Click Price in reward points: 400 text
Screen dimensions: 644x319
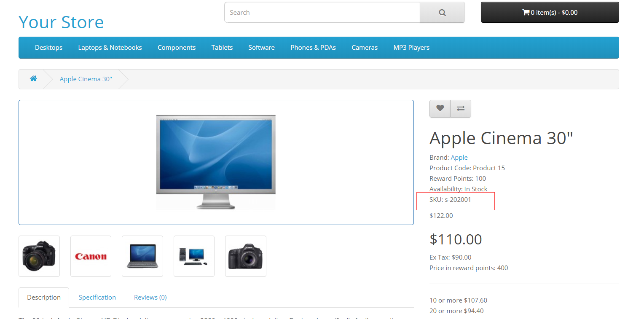point(469,268)
